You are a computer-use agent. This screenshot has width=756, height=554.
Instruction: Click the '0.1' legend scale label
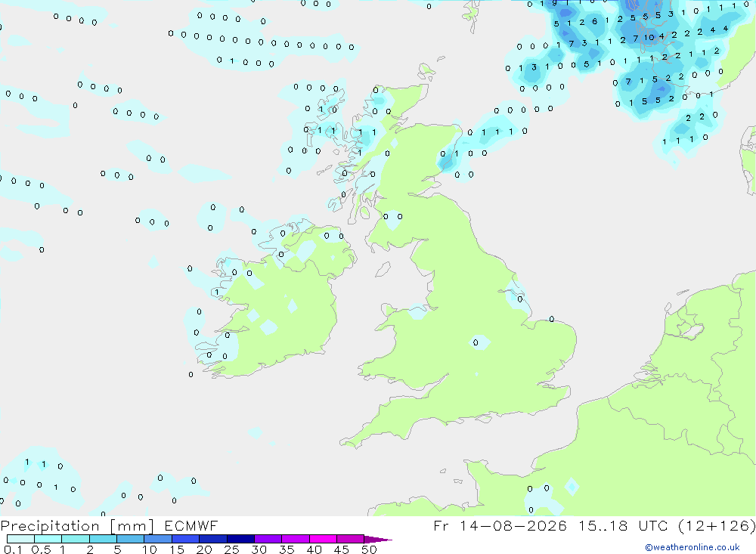click(13, 549)
